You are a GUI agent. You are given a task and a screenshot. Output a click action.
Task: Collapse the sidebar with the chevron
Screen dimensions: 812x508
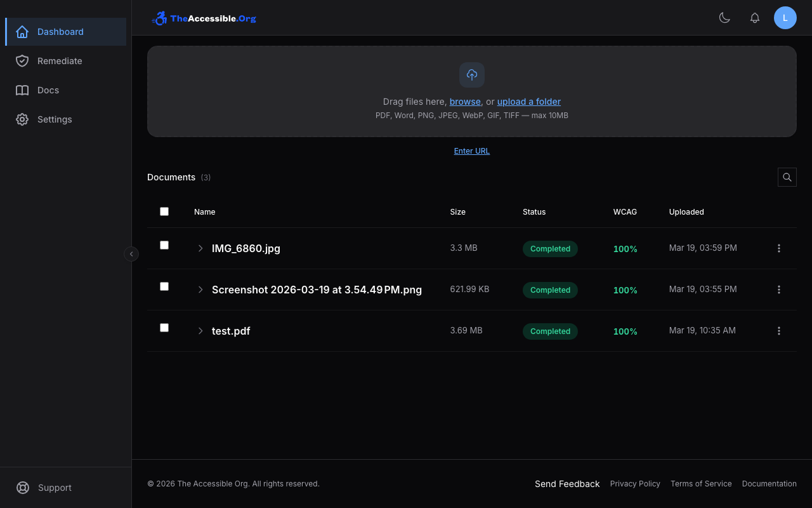[131, 253]
